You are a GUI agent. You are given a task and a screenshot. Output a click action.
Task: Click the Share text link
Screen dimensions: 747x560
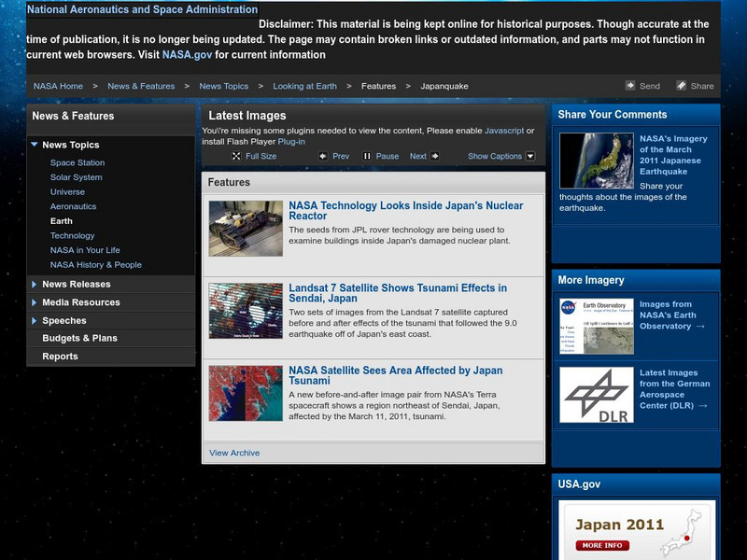tap(702, 86)
